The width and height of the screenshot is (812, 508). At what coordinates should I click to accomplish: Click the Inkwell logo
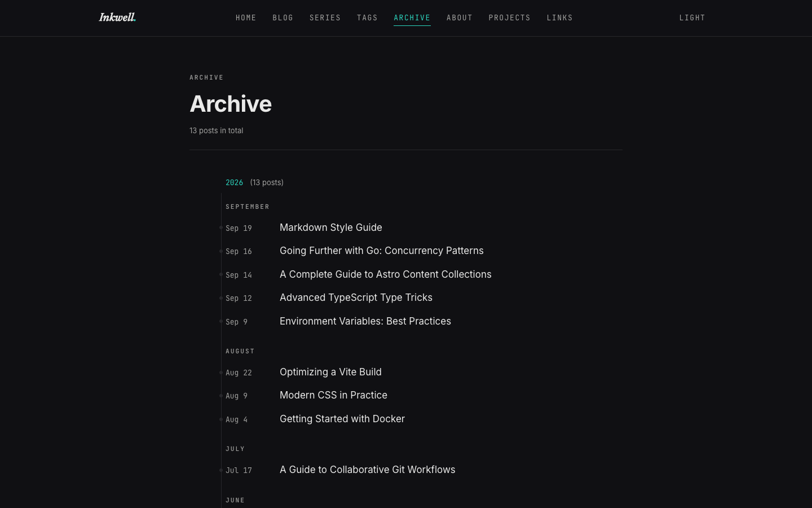tap(117, 17)
